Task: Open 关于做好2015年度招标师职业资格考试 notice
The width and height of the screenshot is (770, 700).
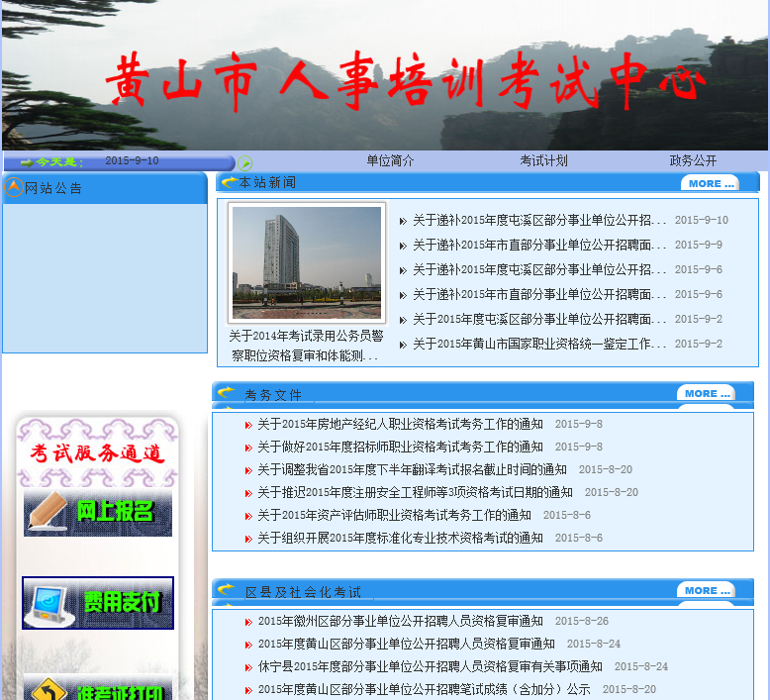Action: pos(400,447)
